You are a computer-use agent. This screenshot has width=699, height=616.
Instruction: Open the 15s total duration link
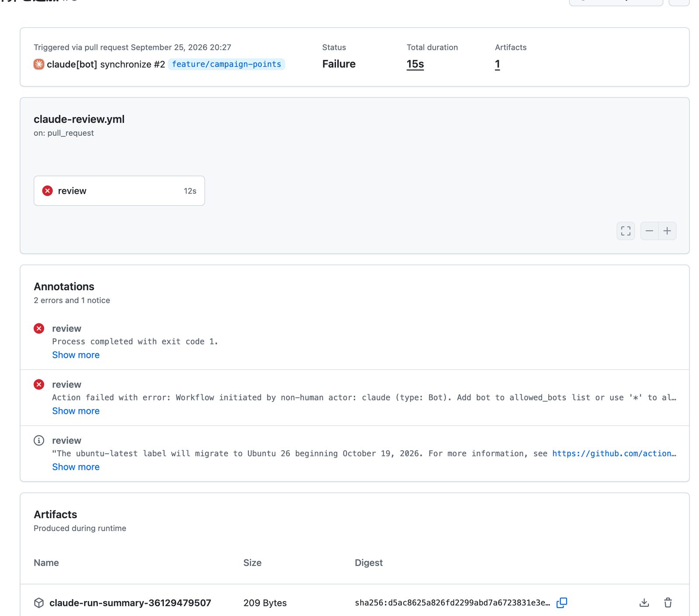coord(415,64)
